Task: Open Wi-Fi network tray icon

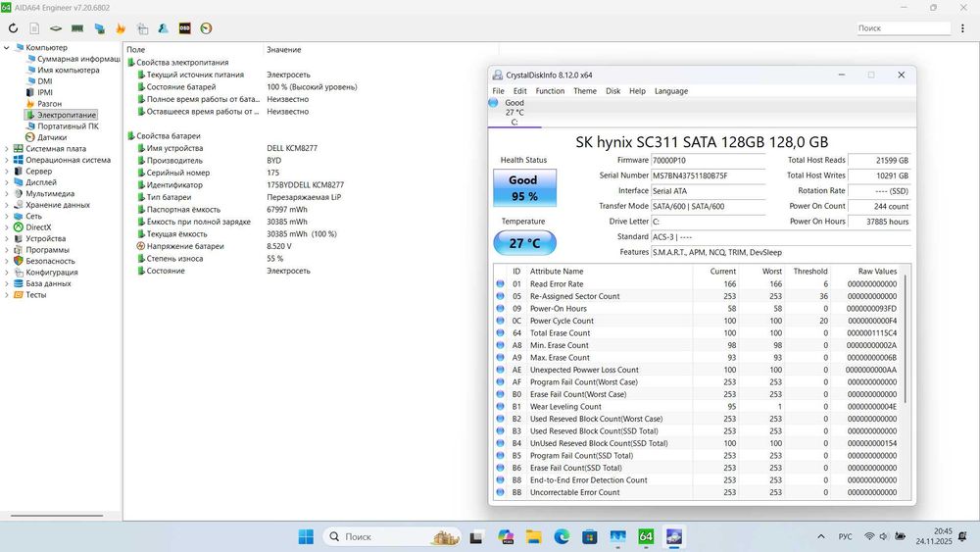Action: coord(868,536)
